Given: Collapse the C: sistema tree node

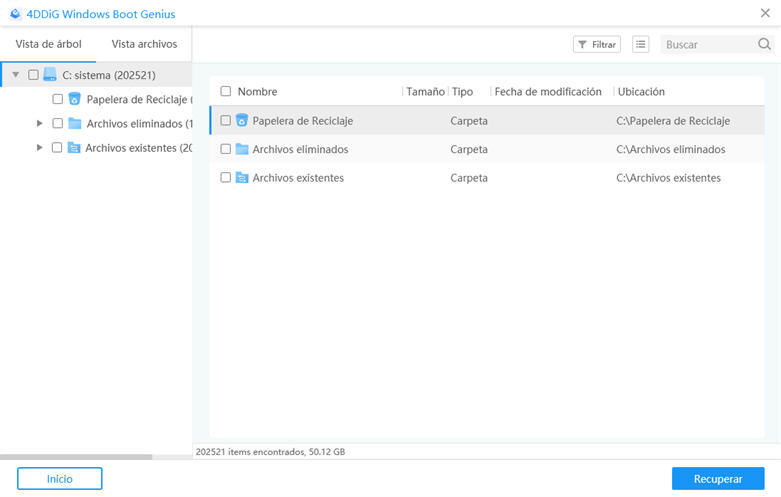Looking at the screenshot, I should pyautogui.click(x=15, y=75).
